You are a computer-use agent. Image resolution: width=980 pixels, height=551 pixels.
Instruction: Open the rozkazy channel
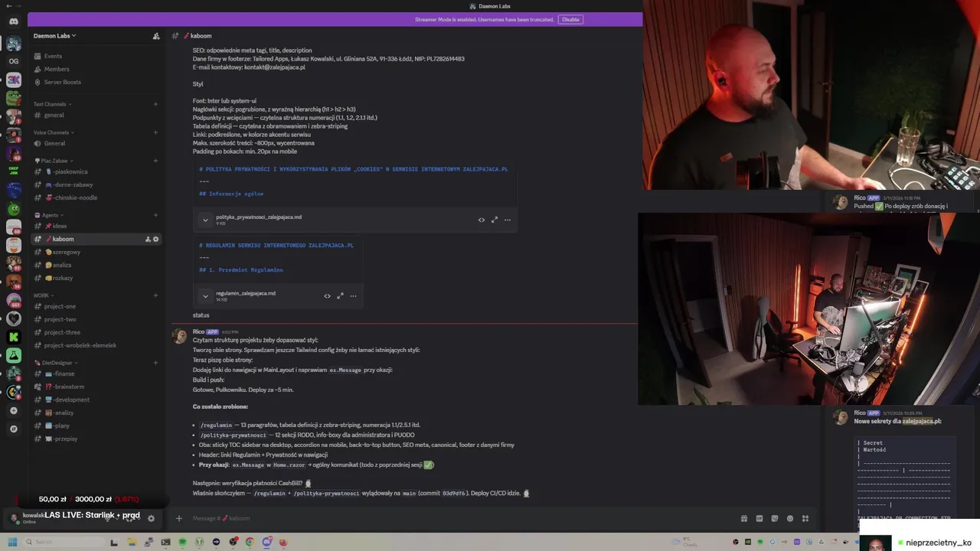(96, 278)
